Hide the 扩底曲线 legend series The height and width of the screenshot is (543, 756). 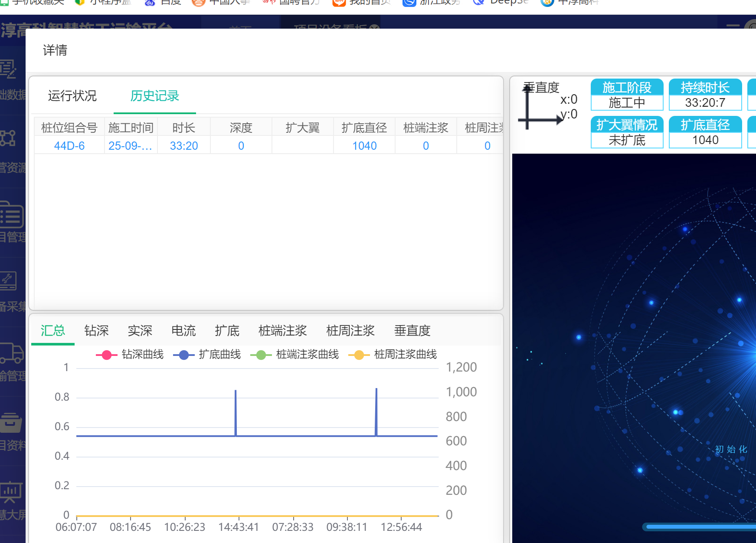pyautogui.click(x=207, y=355)
